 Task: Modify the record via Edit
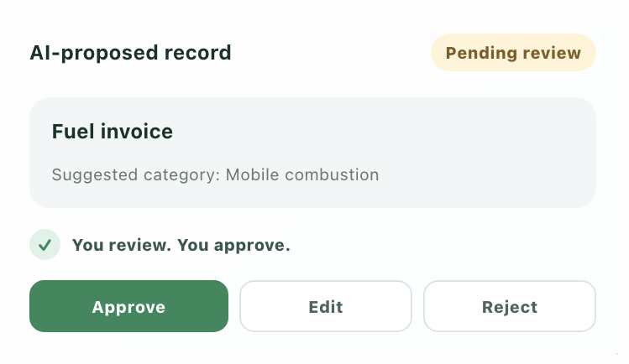click(x=326, y=306)
